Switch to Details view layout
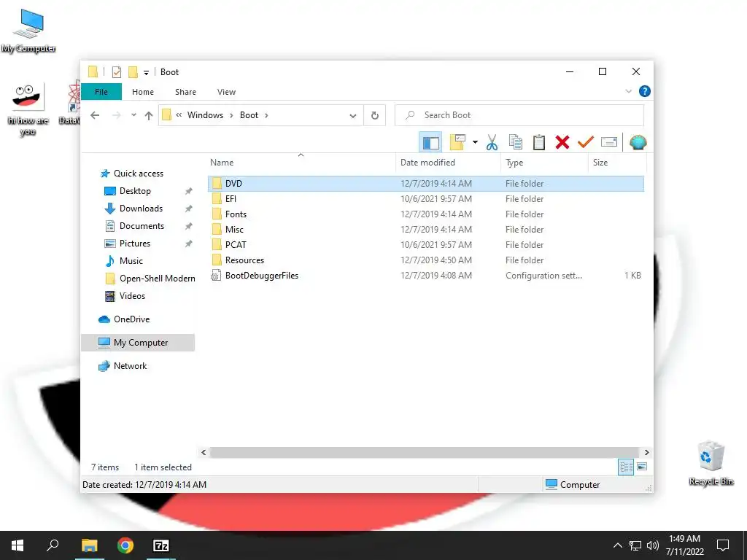The image size is (747, 560). click(x=626, y=467)
